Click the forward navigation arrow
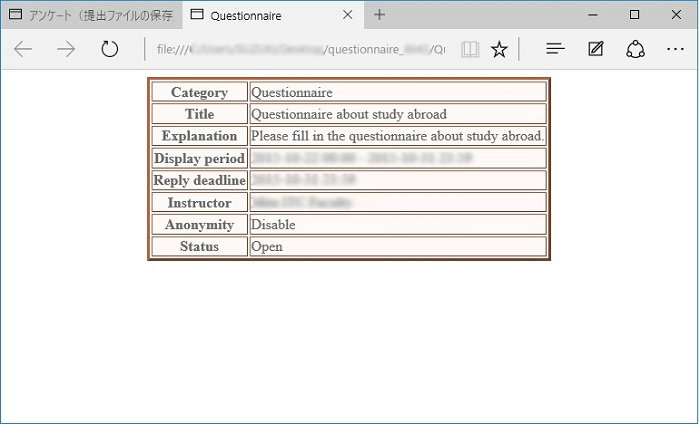700x424 pixels. (x=67, y=50)
